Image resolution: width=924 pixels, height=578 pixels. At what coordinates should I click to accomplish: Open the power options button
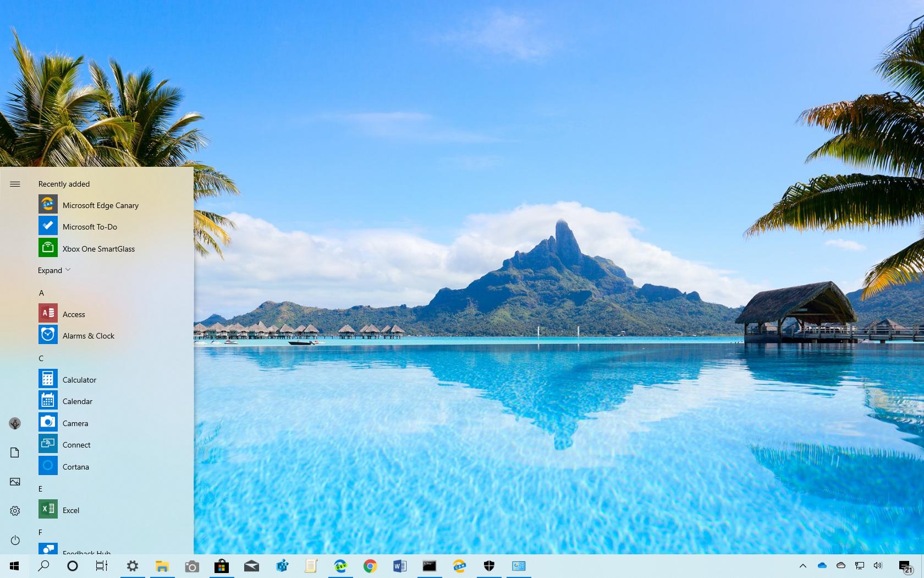(15, 540)
